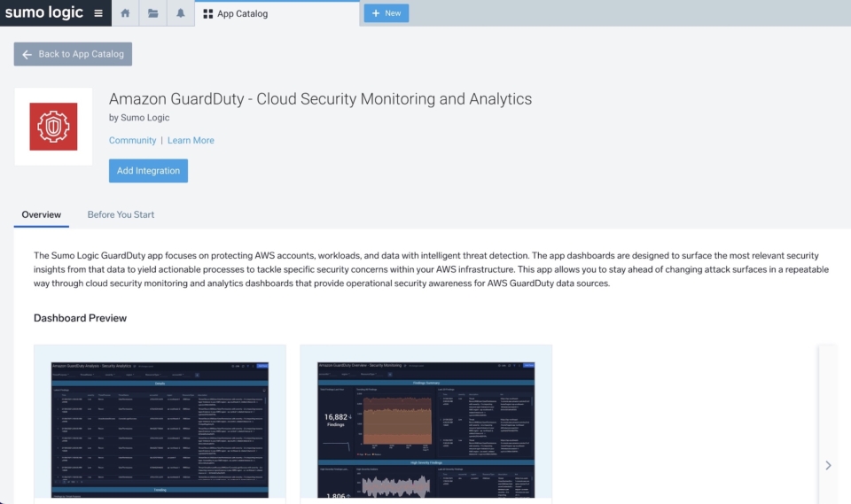Select the Overview tab
Screen dimensions: 851x504
click(x=42, y=215)
